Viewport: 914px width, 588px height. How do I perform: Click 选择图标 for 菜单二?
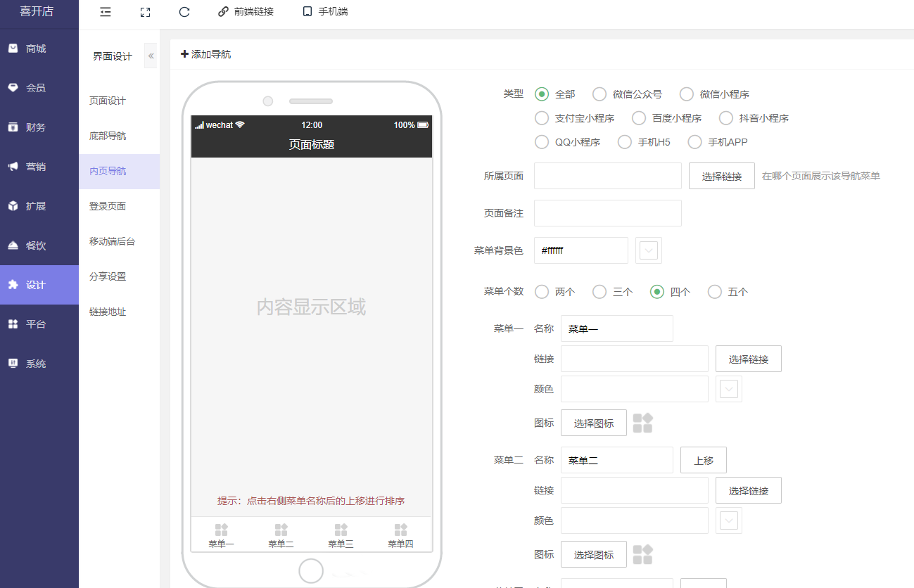594,554
